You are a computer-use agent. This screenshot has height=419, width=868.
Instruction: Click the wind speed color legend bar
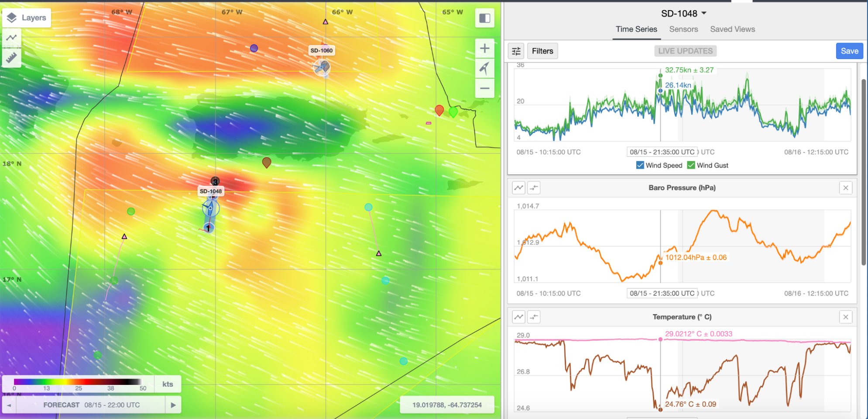point(78,382)
